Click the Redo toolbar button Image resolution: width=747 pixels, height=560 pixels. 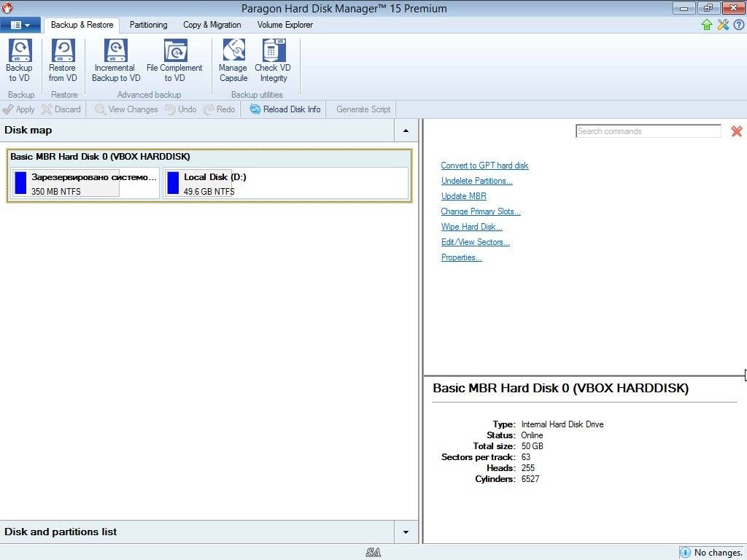coord(219,109)
